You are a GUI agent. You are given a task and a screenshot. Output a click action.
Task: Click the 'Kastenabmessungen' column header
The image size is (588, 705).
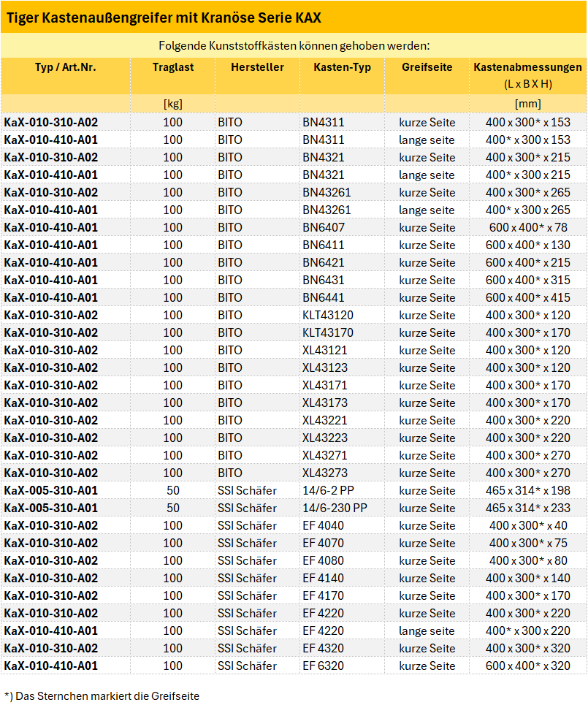(527, 67)
